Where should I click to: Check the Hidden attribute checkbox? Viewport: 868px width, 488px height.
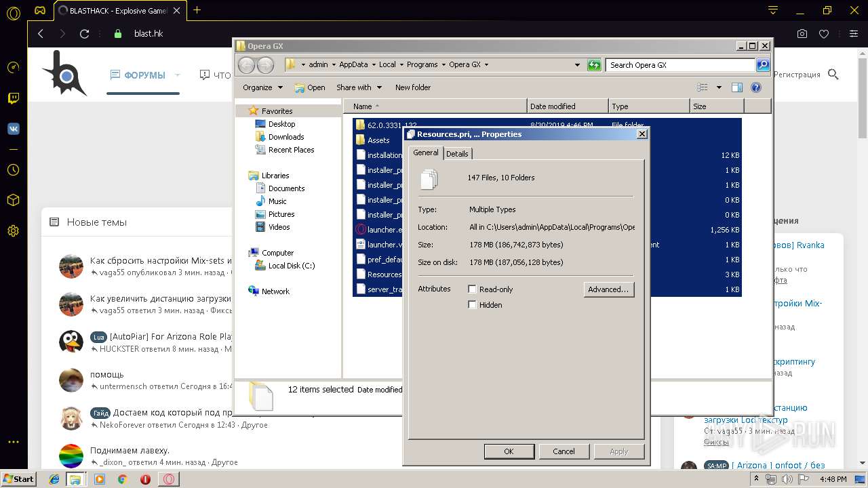point(473,305)
